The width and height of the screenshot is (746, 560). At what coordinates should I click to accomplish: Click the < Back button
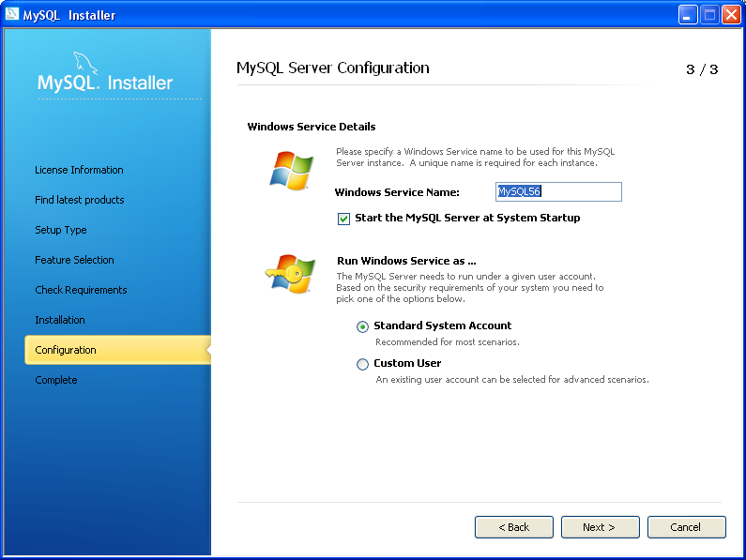(x=514, y=527)
